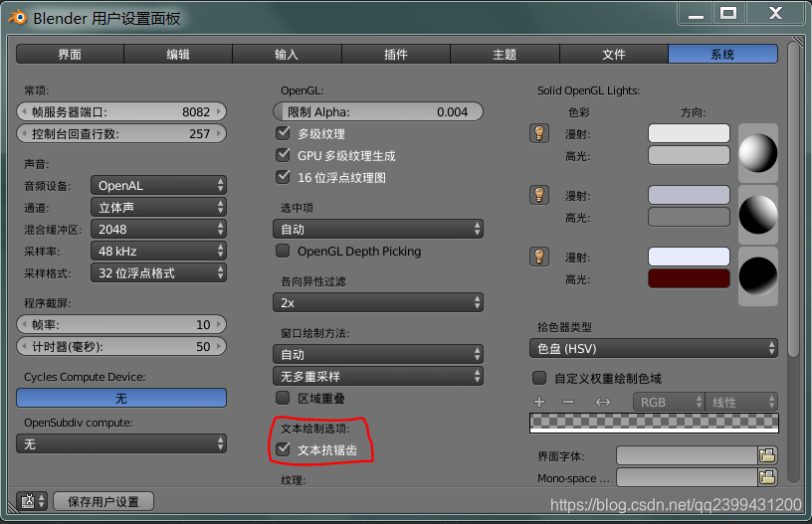This screenshot has height=524, width=812.
Task: Switch to 编辑 tab
Action: point(178,54)
